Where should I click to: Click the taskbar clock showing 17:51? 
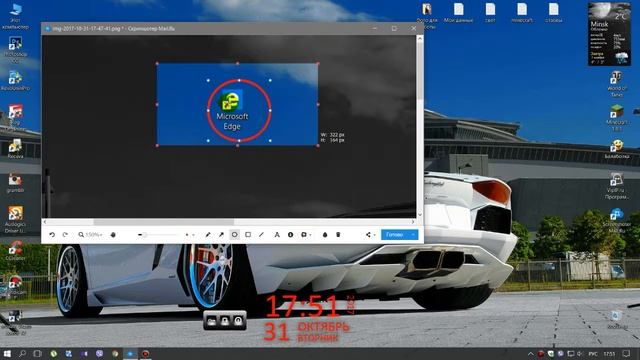point(609,354)
